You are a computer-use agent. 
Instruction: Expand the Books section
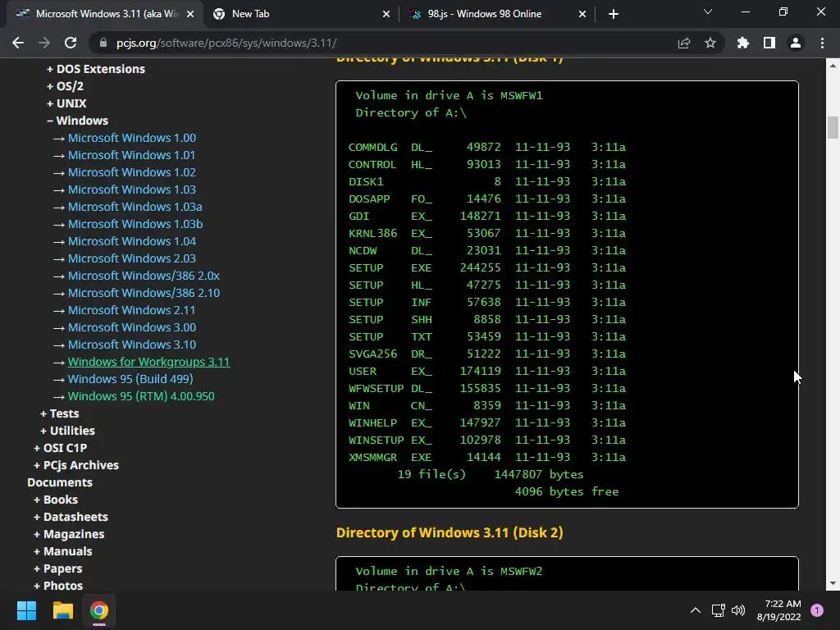56,500
